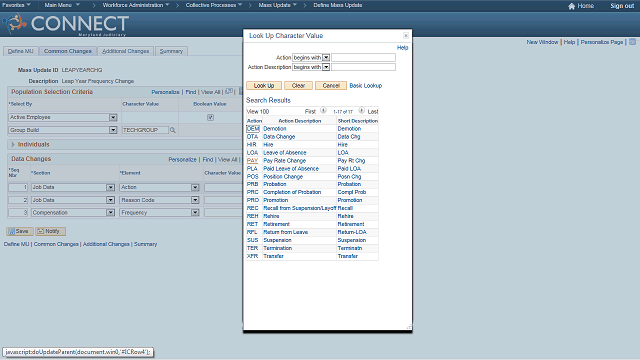Switch to the Additional Changes tab
Screen dimensions: 640x360
pos(126,51)
